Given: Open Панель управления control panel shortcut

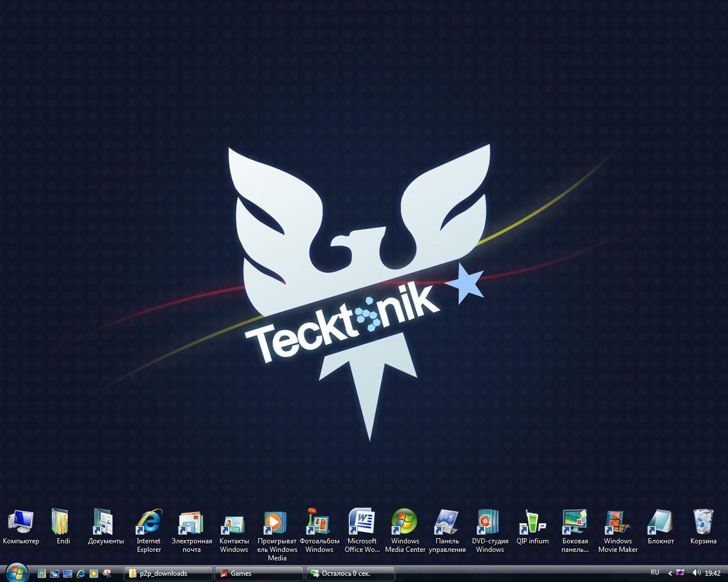Looking at the screenshot, I should (447, 522).
